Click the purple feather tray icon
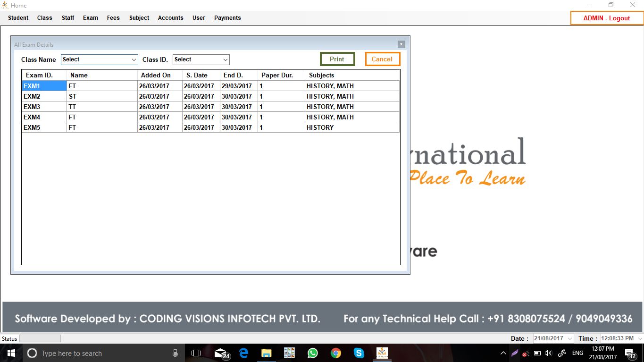Screen dimensions: 644x362 [515, 353]
